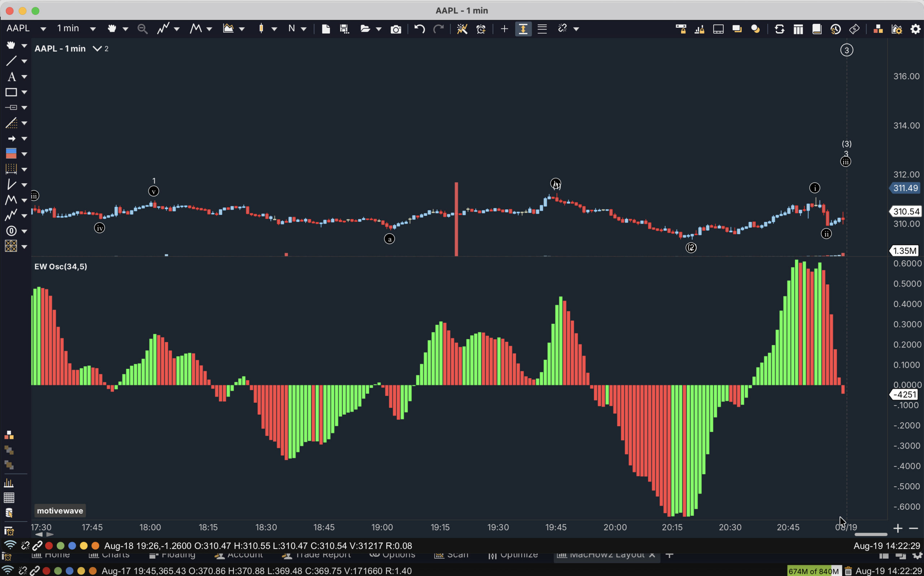924x576 pixels.
Task: Open the chart settings icon with gear
Action: coord(897,29)
